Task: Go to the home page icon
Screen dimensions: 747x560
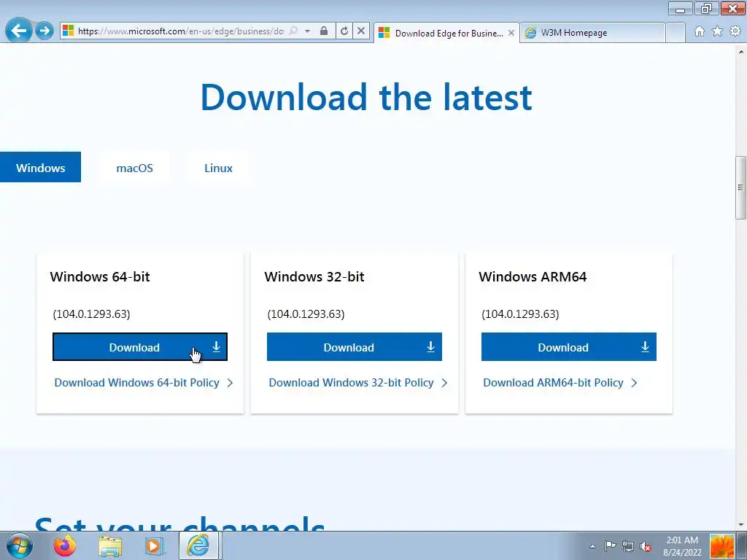Action: (700, 31)
